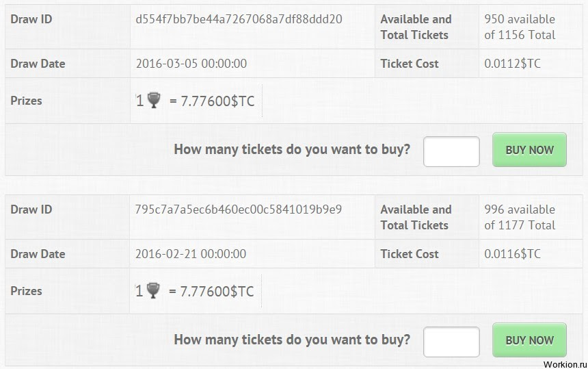This screenshot has height=369, width=588.
Task: Click the first 'How many tickets do you want to buy?' label
Action: pyautogui.click(x=292, y=149)
